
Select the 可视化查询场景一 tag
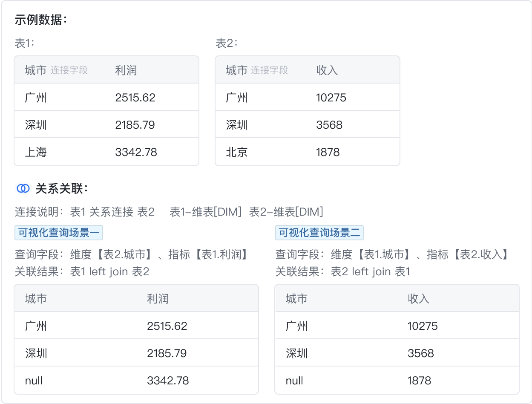(59, 233)
